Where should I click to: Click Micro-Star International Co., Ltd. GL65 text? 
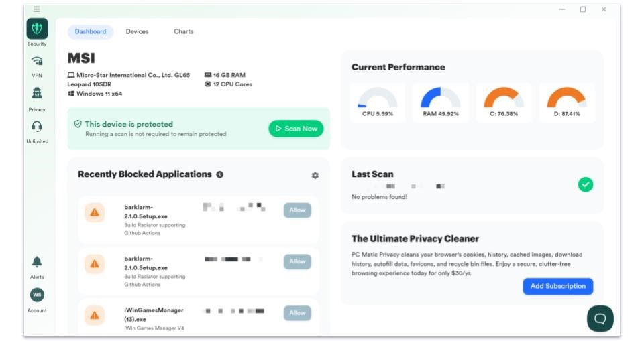133,75
